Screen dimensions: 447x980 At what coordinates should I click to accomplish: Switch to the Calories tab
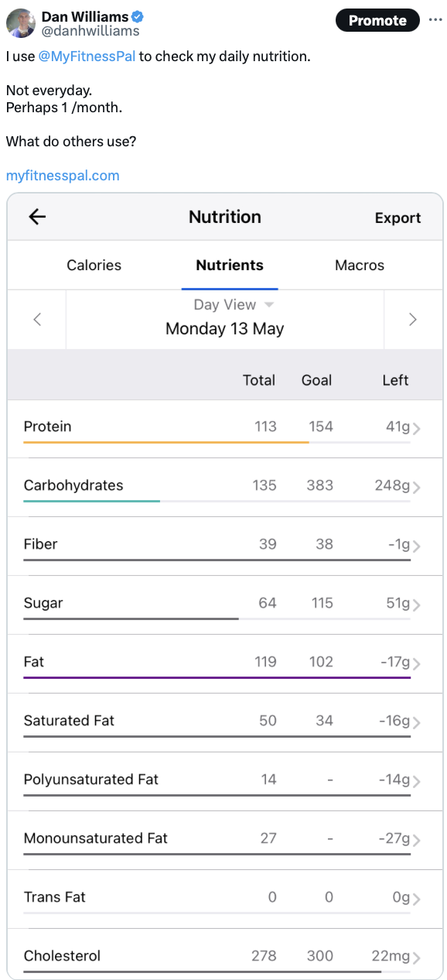tap(93, 265)
